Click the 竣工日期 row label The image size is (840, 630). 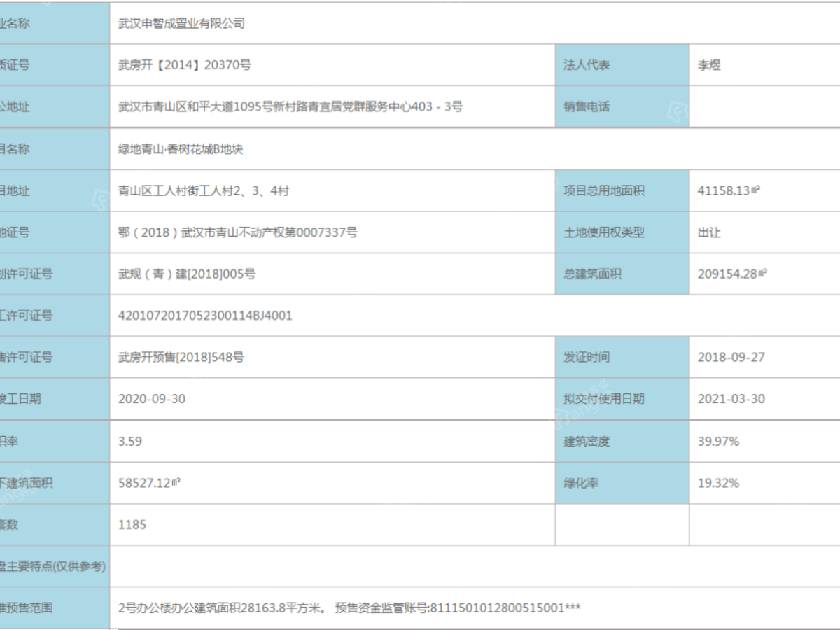tap(20, 399)
